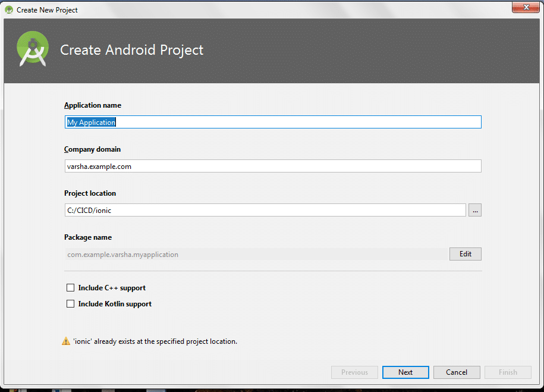The width and height of the screenshot is (544, 392).
Task: Click the green Android Studio logo in header
Action: coord(33,50)
